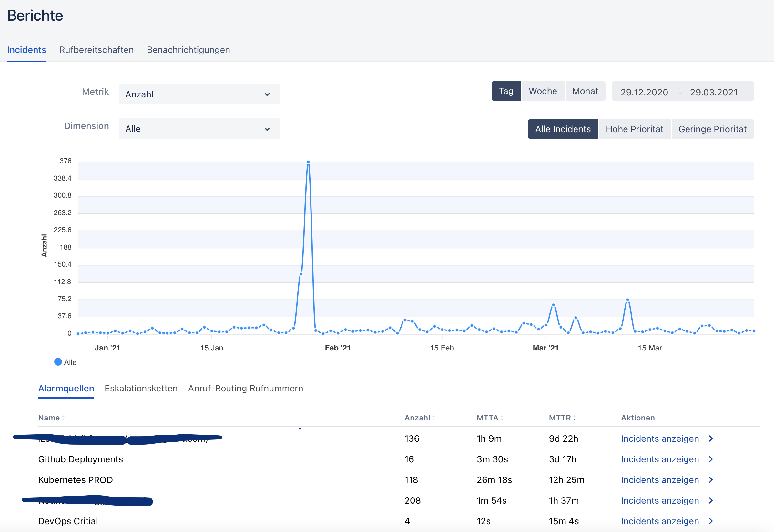Select the Tag time granularity
Screen dimensions: 774x532
(x=506, y=91)
